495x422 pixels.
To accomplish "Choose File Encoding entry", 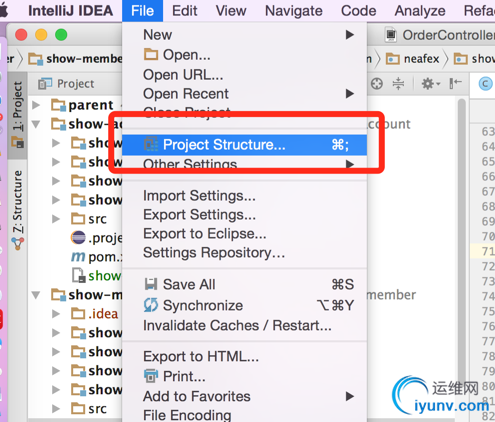I will click(x=245, y=415).
